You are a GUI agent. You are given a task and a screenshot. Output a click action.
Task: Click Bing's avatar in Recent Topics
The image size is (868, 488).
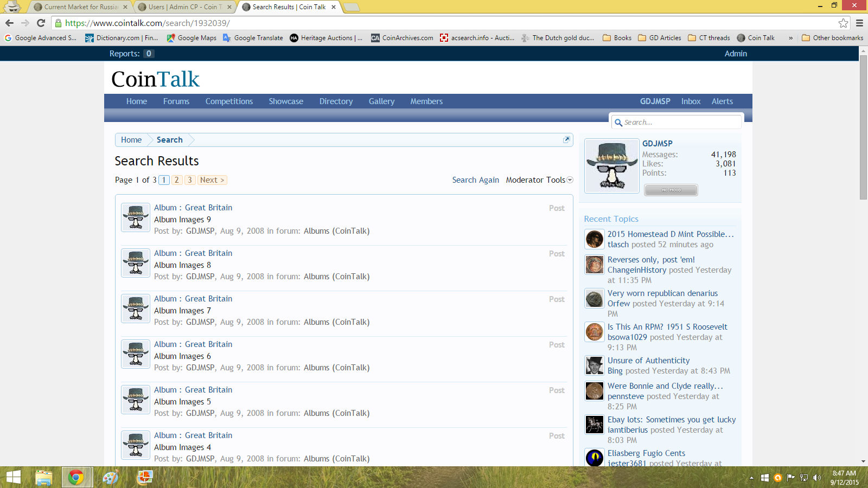pyautogui.click(x=595, y=365)
